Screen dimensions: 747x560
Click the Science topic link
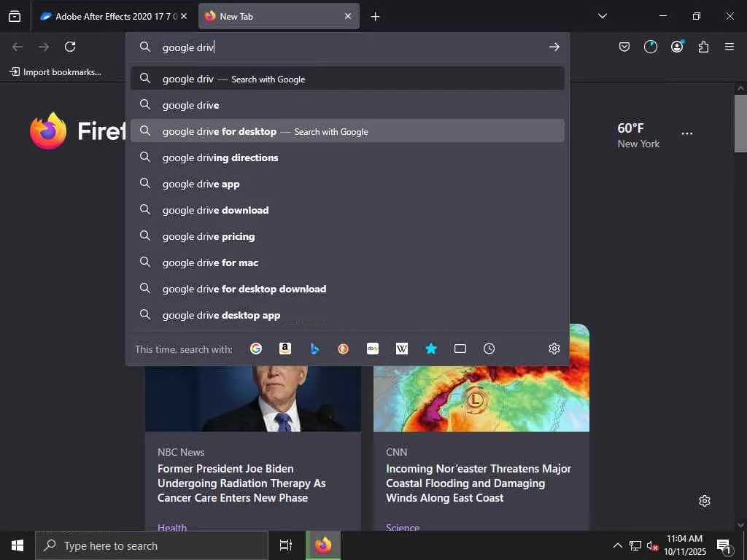pyautogui.click(x=403, y=526)
